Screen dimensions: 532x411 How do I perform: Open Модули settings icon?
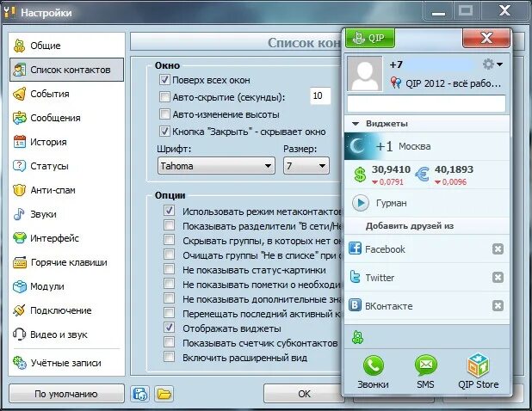point(19,286)
